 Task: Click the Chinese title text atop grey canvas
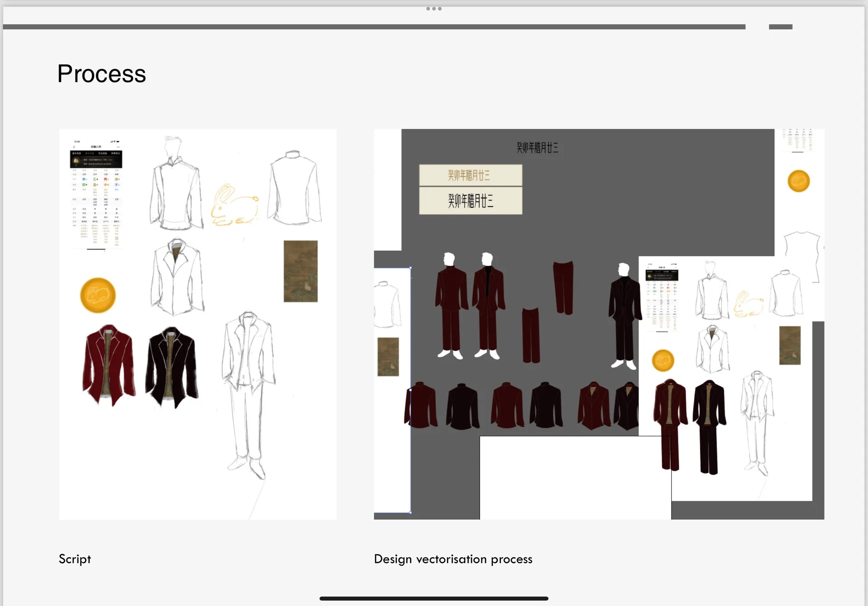click(537, 148)
